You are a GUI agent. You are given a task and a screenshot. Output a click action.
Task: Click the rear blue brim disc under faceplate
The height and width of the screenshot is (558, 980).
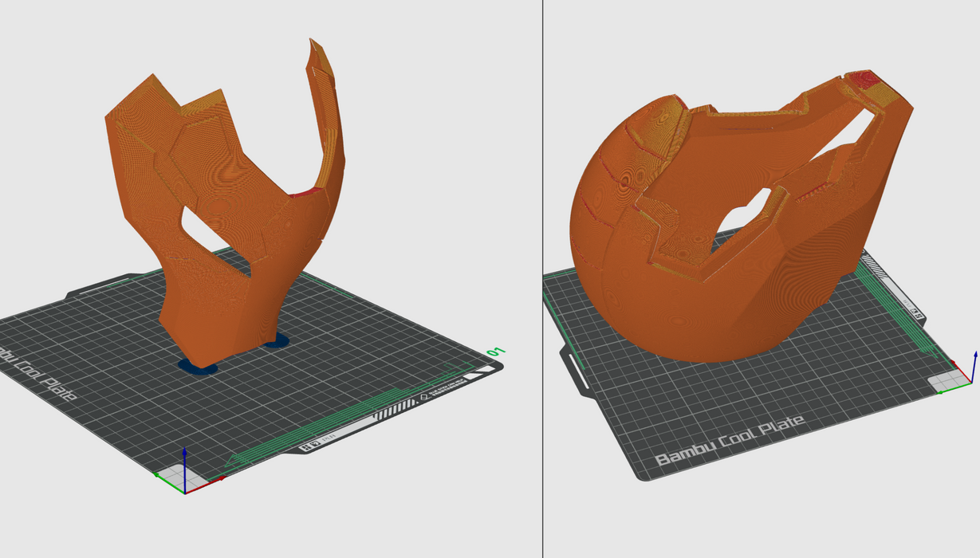[276, 342]
